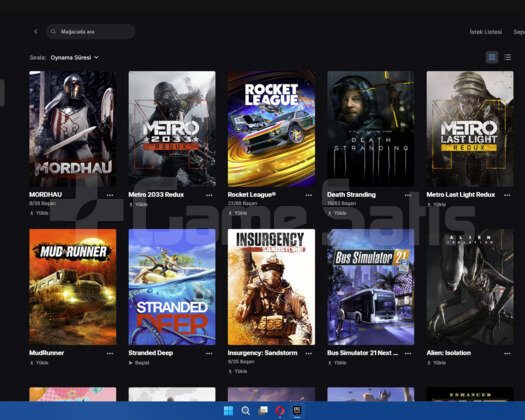
Task: Open the Metro Last Light Redux cover
Action: pos(470,129)
